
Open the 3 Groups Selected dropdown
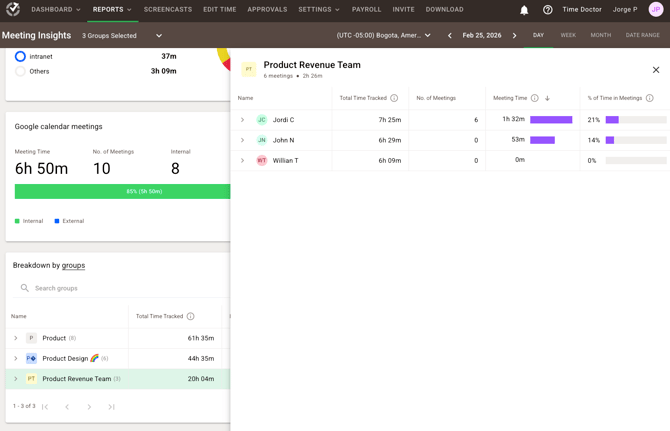[122, 36]
